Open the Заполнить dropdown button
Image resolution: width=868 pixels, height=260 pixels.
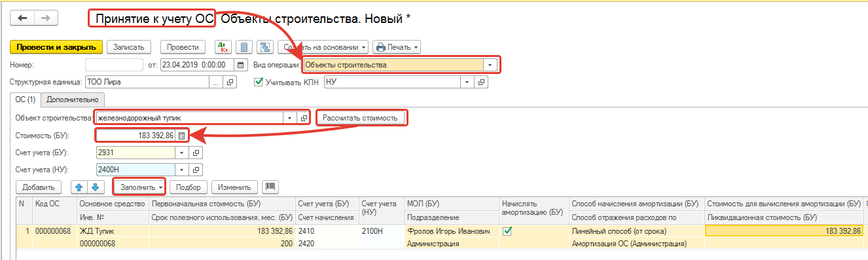[x=139, y=187]
